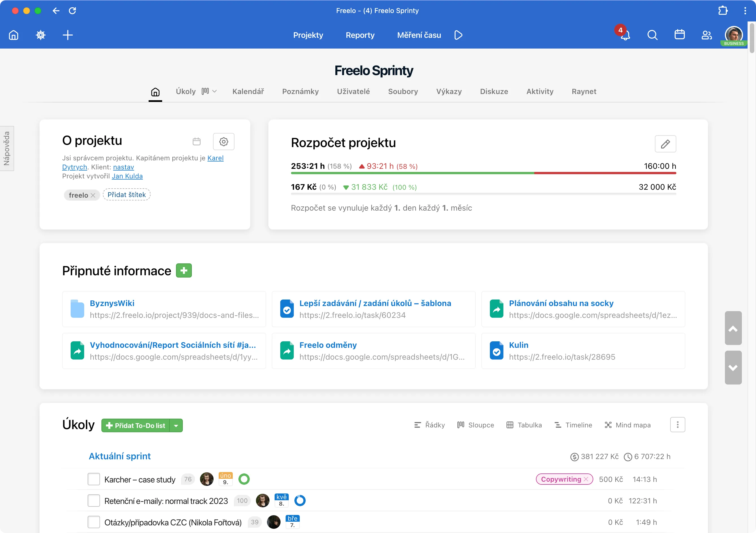Open Lepší zadávání / zadání úkolů – šablona
The height and width of the screenshot is (533, 756).
pos(373,309)
